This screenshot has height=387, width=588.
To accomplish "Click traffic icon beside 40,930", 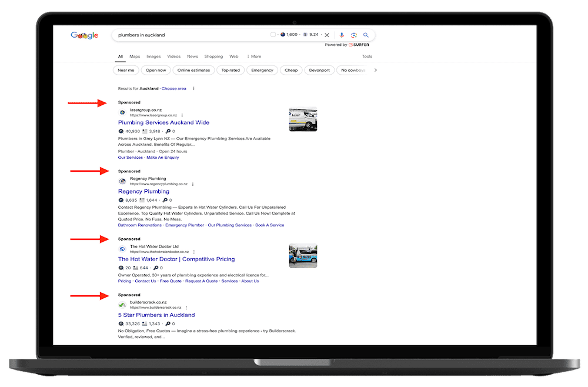I will [x=121, y=131].
